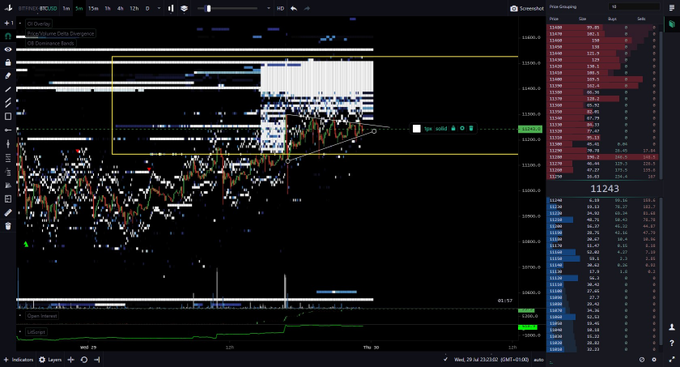
Task: Delete drawings with trash bin icon
Action: click(8, 226)
